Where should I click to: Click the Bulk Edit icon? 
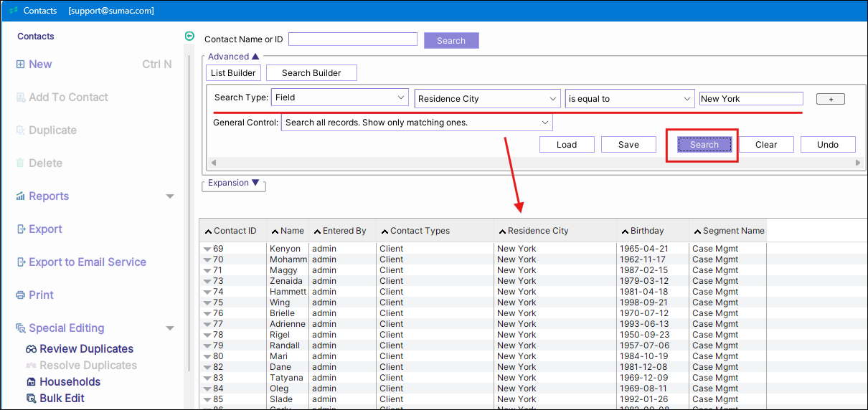coord(31,399)
